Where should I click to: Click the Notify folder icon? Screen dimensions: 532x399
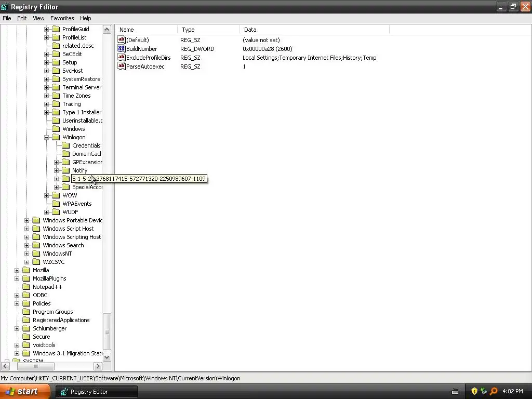click(66, 170)
